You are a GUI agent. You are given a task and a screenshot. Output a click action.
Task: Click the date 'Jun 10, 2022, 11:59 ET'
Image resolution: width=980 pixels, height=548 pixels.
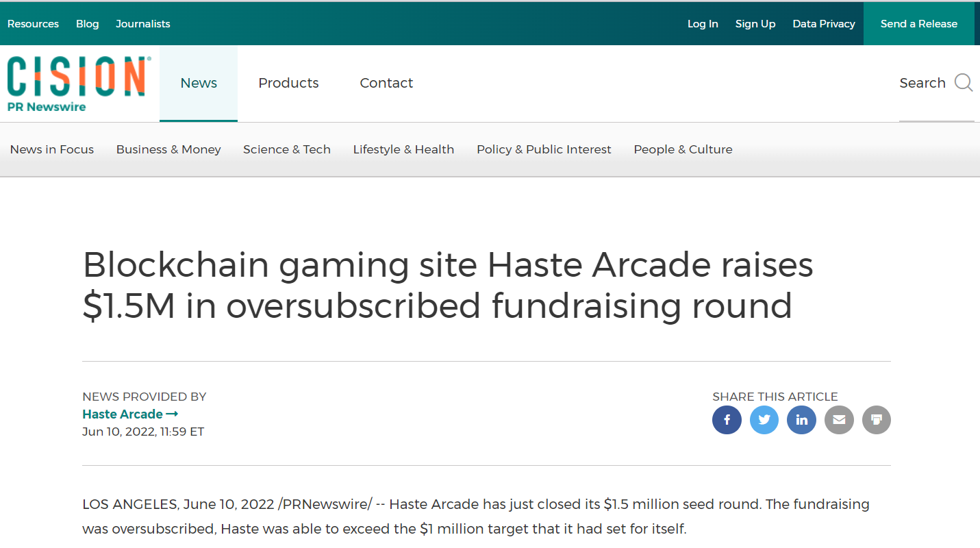point(143,432)
